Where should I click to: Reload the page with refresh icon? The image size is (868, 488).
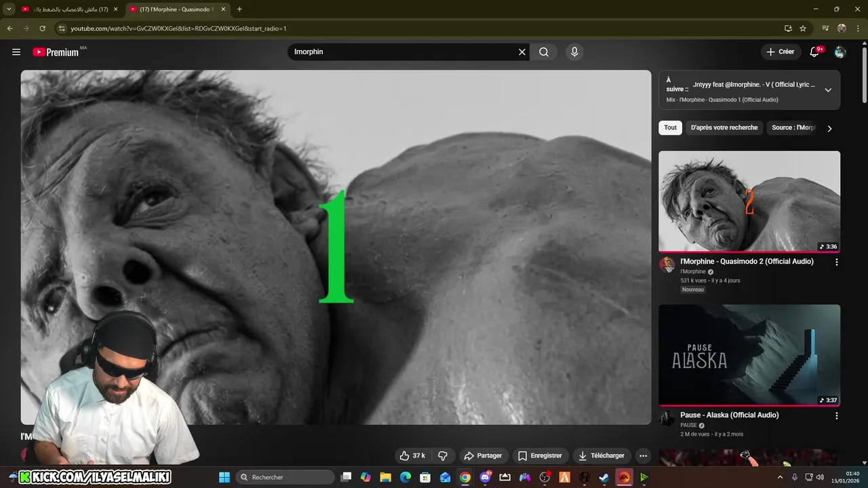click(x=42, y=28)
